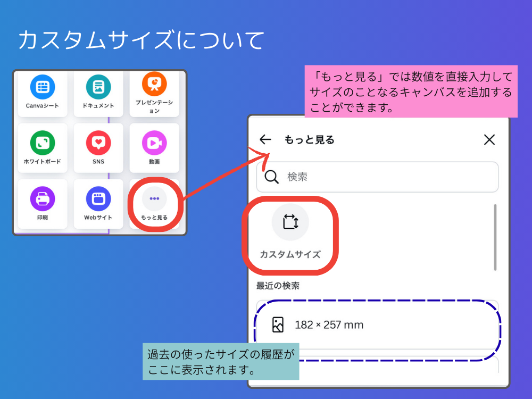Choose the カスタムサイズ resize icon
Viewport: 532px width, 399px height.
click(290, 222)
